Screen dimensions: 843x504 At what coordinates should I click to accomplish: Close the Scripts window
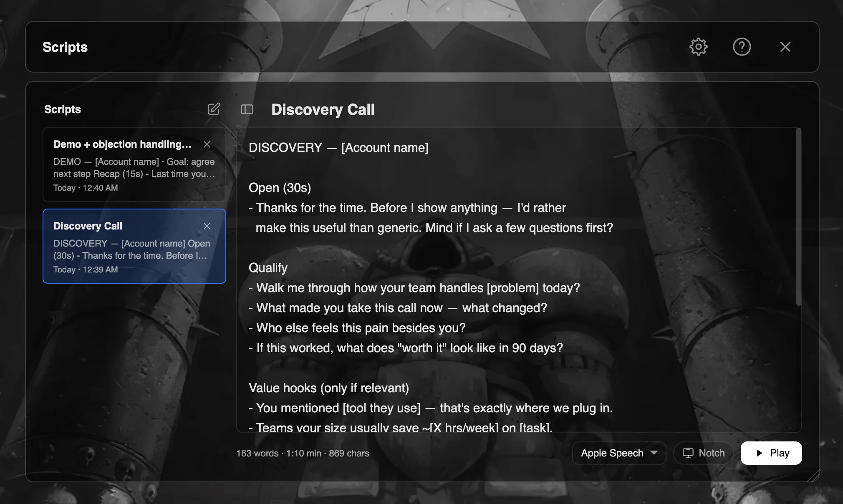tap(785, 47)
